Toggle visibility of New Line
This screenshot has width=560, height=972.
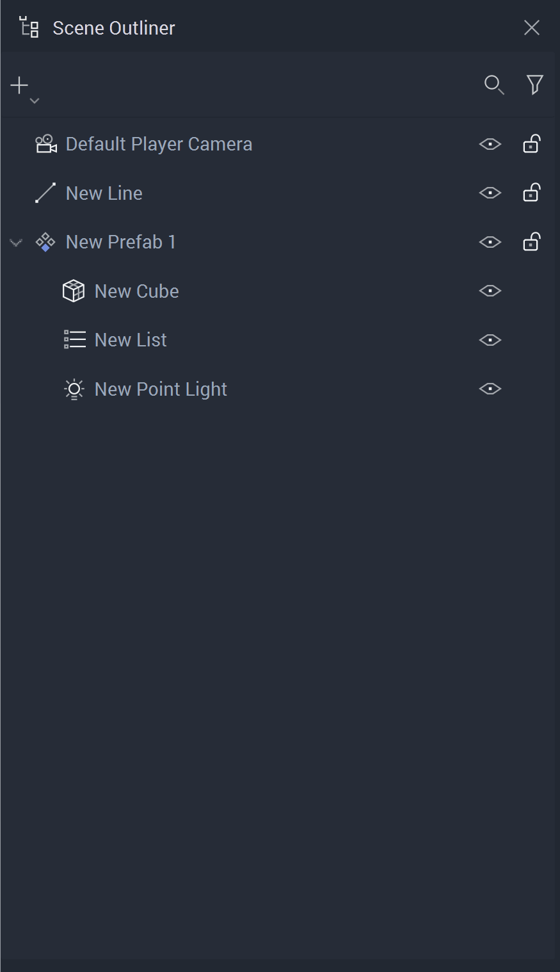[490, 193]
